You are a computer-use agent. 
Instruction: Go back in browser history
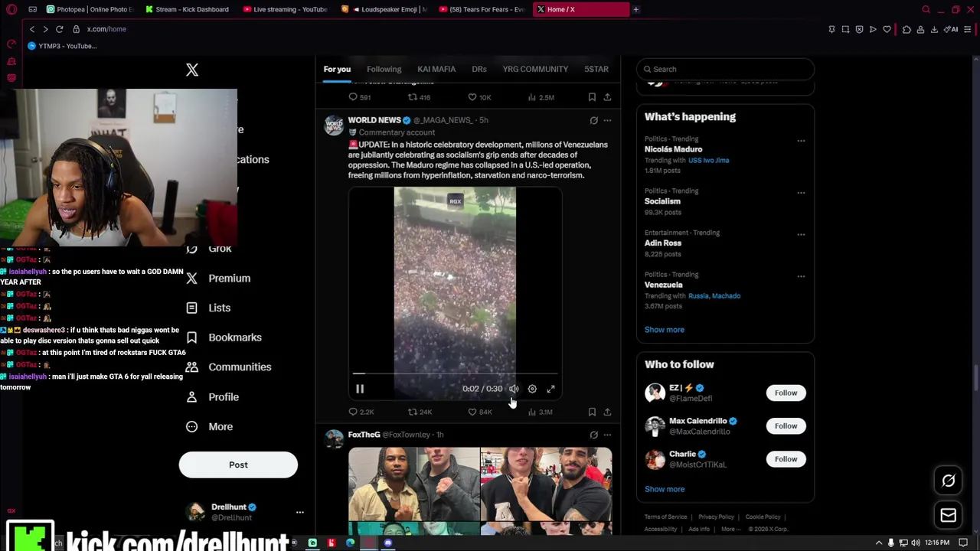coord(31,29)
